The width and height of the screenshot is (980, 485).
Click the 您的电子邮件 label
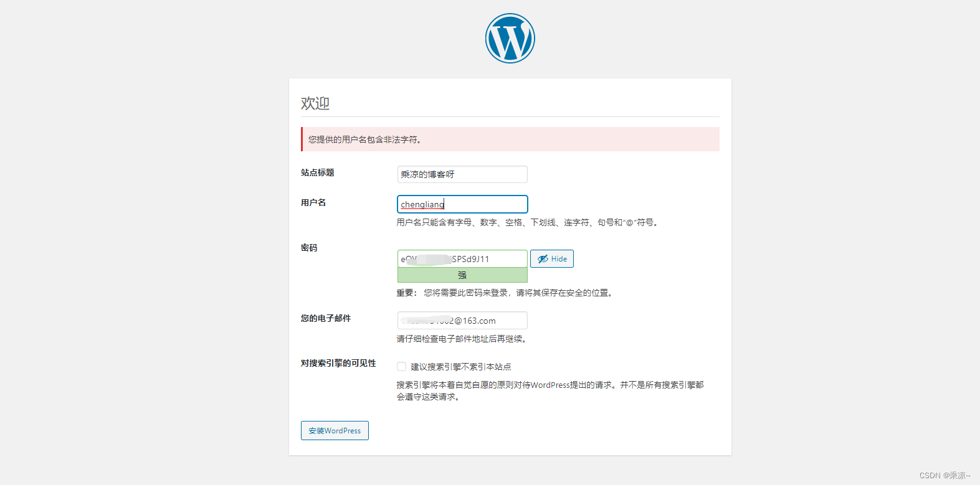326,318
